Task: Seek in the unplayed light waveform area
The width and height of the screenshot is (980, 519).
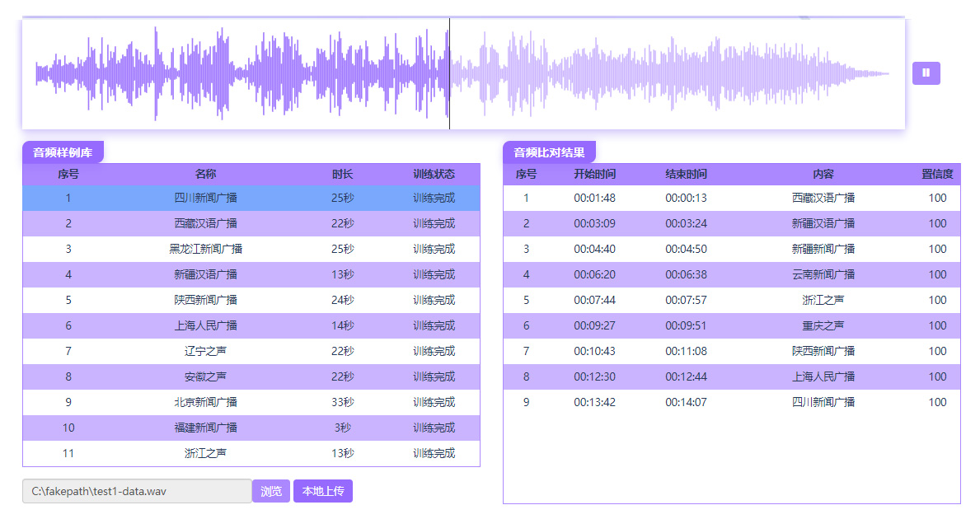Action: [x=670, y=73]
